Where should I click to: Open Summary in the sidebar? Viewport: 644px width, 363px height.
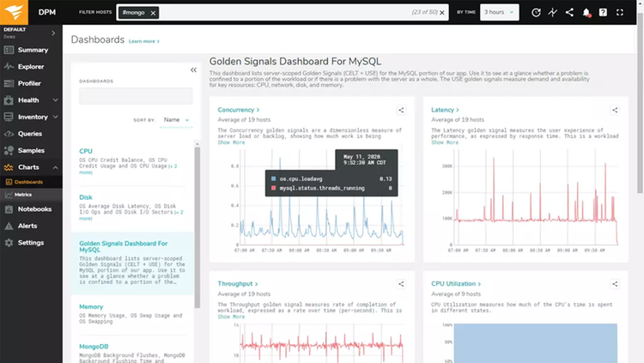[31, 50]
